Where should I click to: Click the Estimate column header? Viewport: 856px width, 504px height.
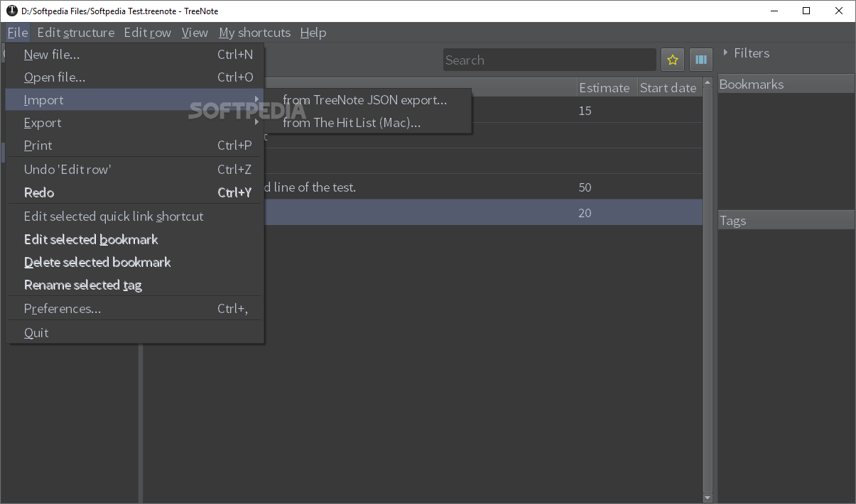(607, 87)
